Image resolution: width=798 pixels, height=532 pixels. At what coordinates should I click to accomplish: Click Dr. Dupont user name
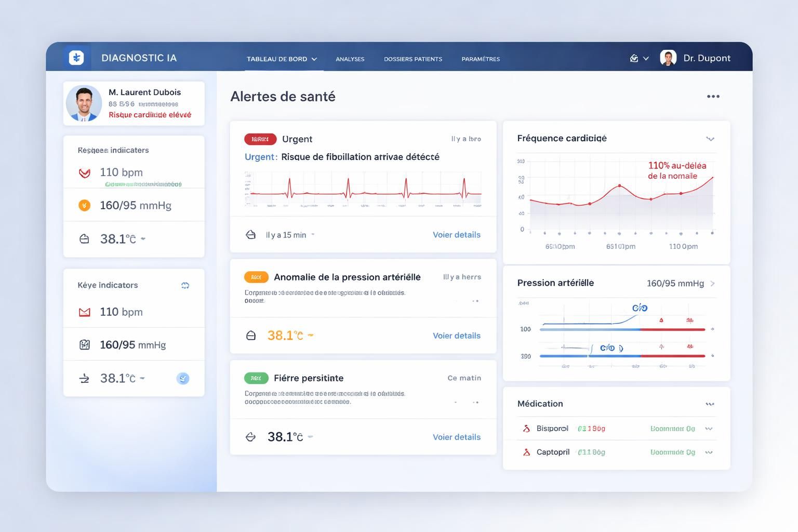[x=707, y=58]
